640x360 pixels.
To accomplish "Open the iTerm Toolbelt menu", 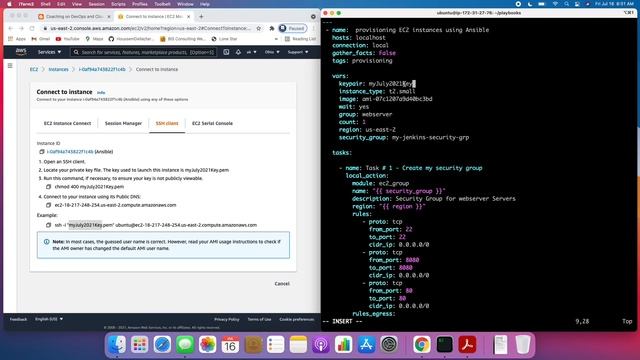I will [162, 4].
